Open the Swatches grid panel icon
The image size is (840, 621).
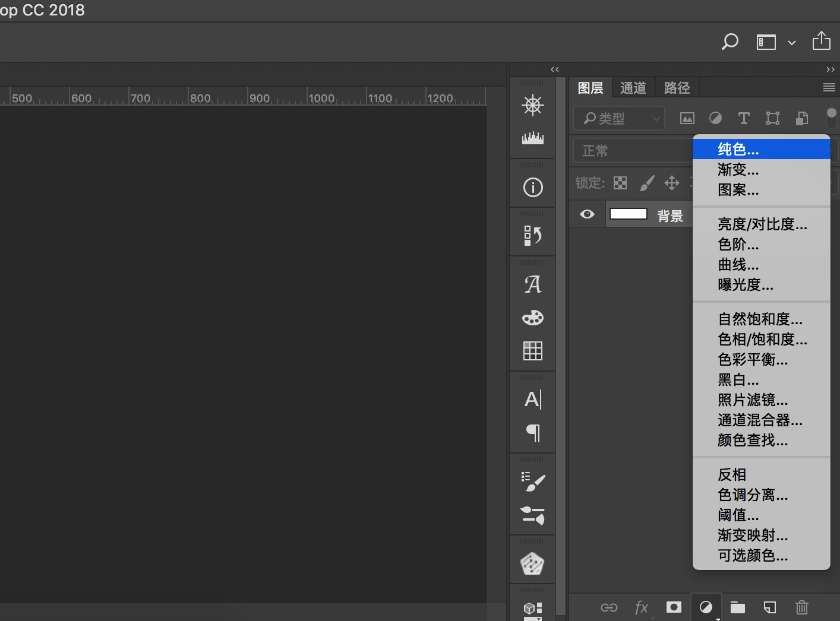coord(532,351)
